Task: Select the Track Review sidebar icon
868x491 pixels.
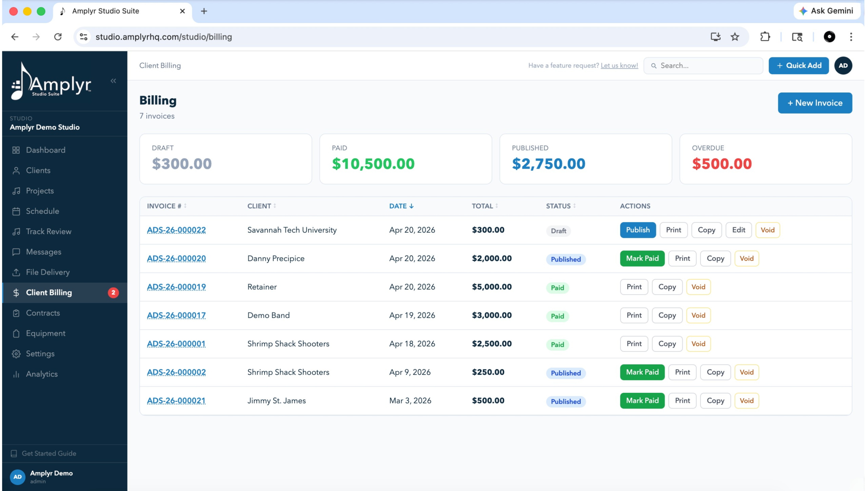Action: (16, 231)
